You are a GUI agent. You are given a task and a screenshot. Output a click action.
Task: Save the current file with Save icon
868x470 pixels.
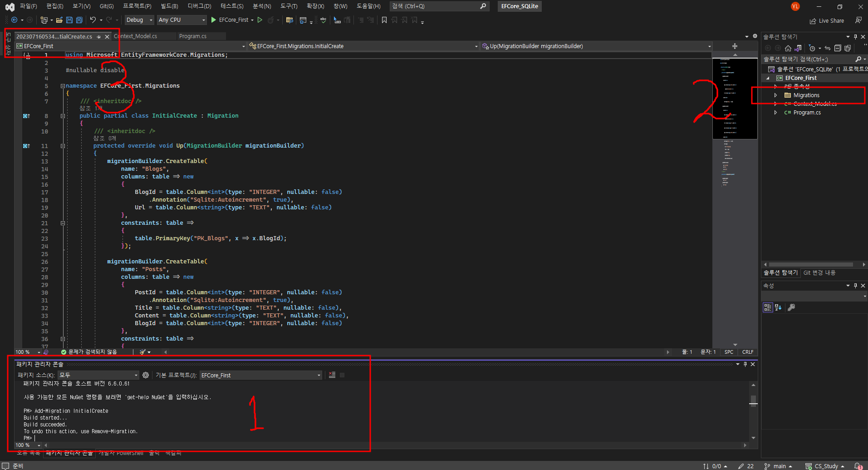[x=69, y=20]
